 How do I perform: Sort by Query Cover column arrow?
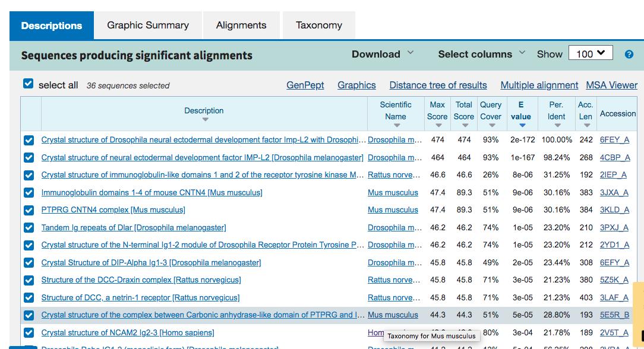click(x=491, y=126)
